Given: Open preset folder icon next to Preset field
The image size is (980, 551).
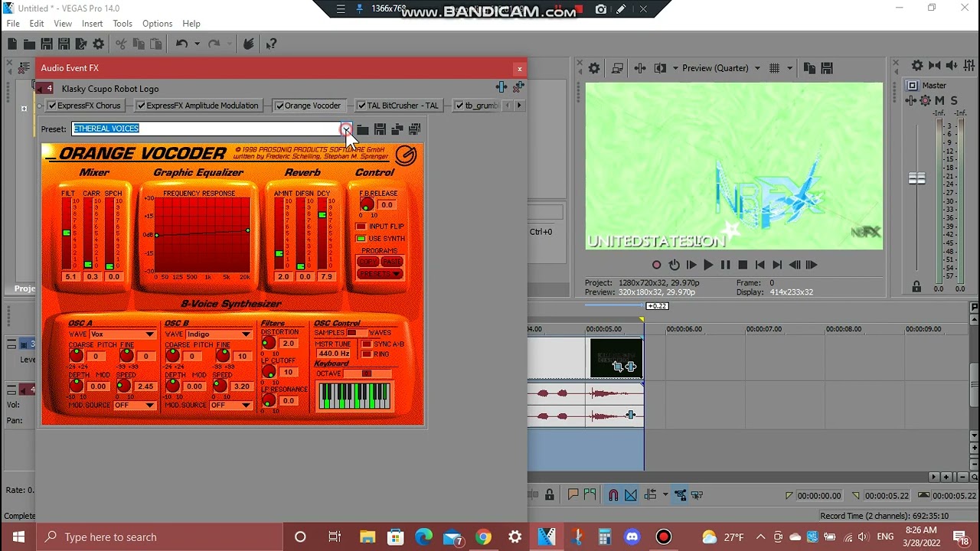Looking at the screenshot, I should (363, 129).
